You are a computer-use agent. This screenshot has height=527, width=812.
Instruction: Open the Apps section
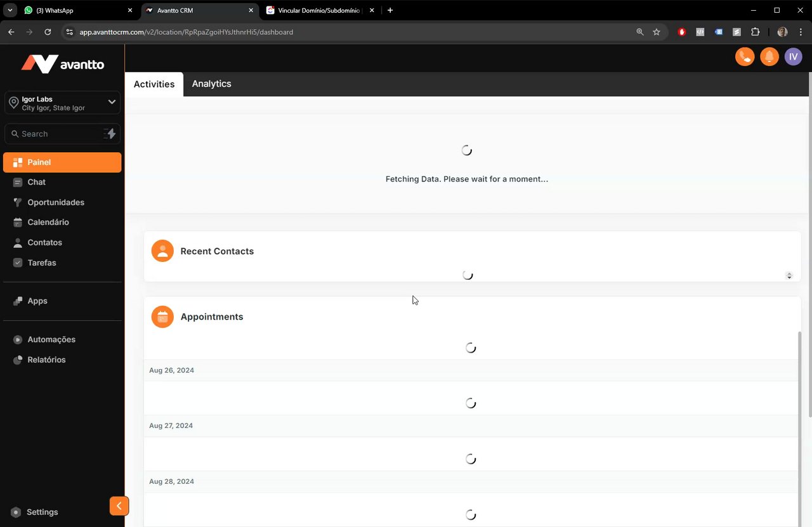37,301
